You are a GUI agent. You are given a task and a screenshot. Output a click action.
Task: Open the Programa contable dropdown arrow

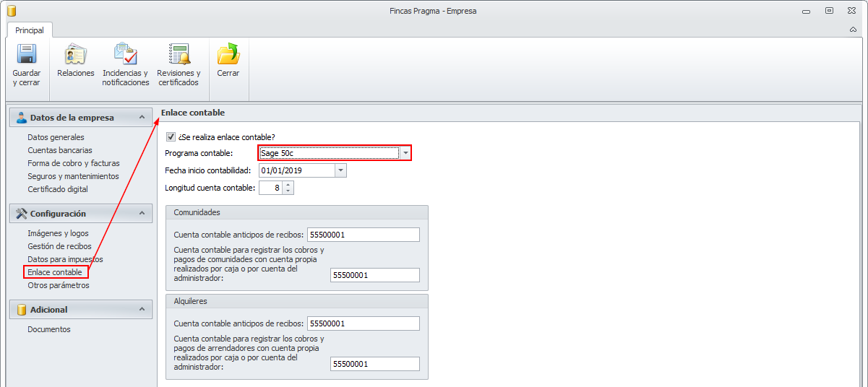[405, 153]
